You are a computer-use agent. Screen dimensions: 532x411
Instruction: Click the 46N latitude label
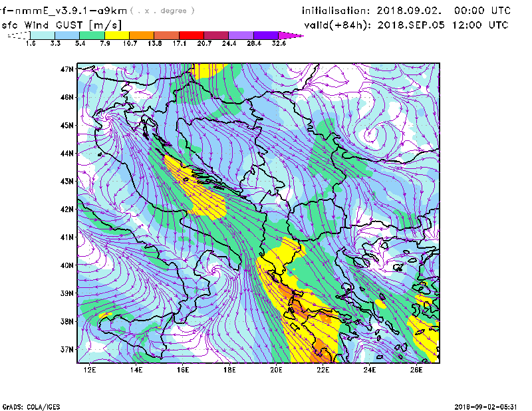tap(67, 97)
